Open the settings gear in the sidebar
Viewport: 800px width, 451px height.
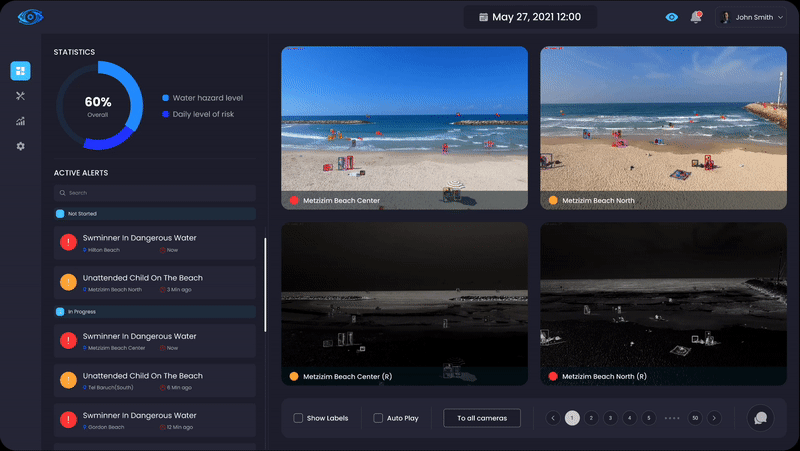click(20, 146)
